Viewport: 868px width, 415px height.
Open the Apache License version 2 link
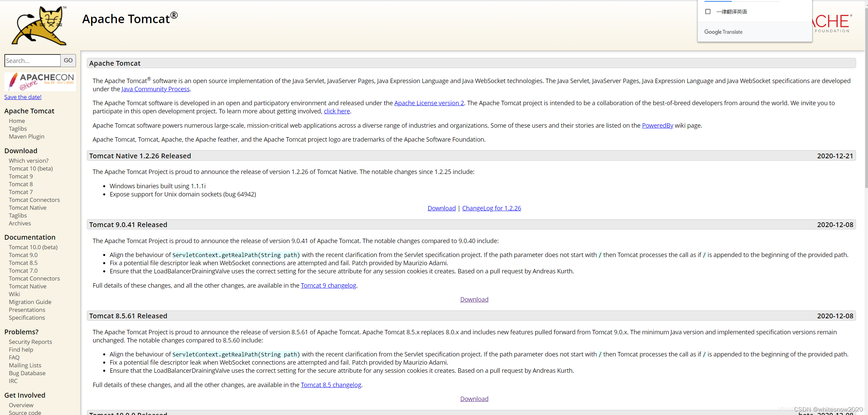point(428,103)
